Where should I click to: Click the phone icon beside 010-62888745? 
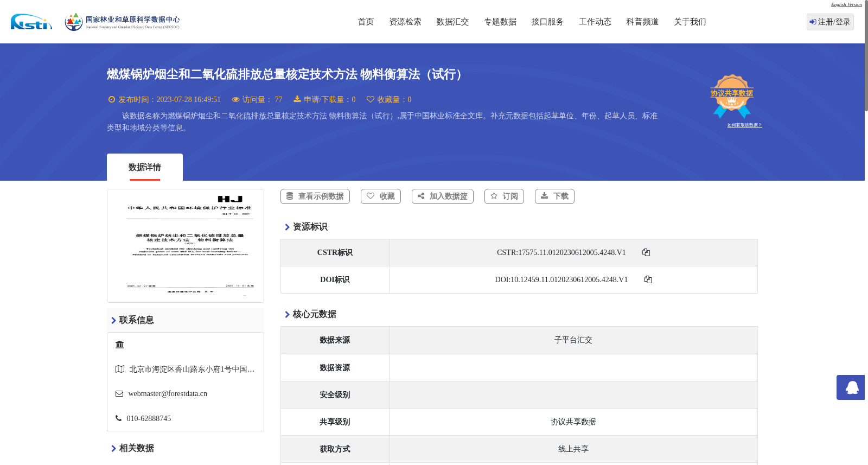tap(118, 418)
